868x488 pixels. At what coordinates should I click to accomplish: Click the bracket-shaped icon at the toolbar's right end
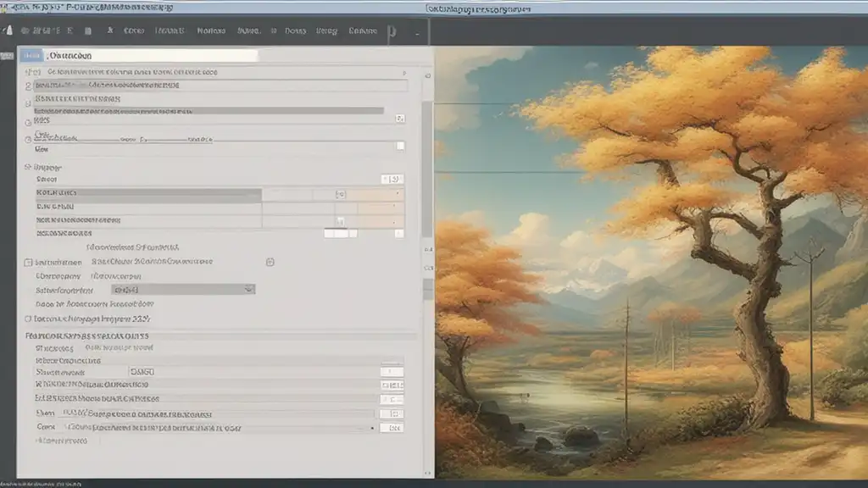click(392, 32)
